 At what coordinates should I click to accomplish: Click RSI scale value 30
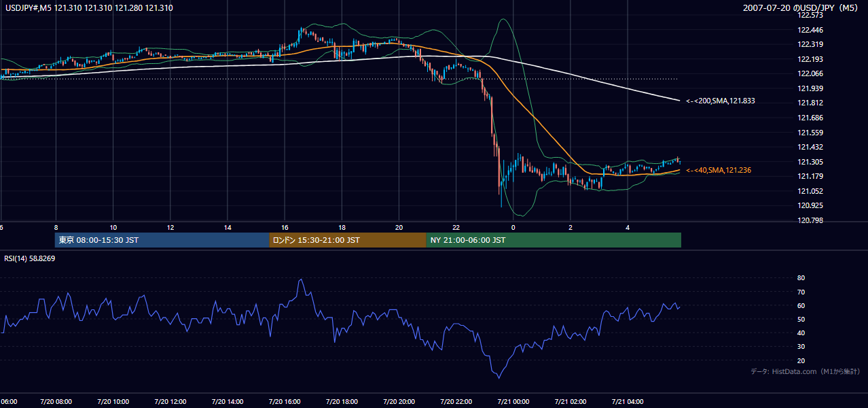(801, 346)
